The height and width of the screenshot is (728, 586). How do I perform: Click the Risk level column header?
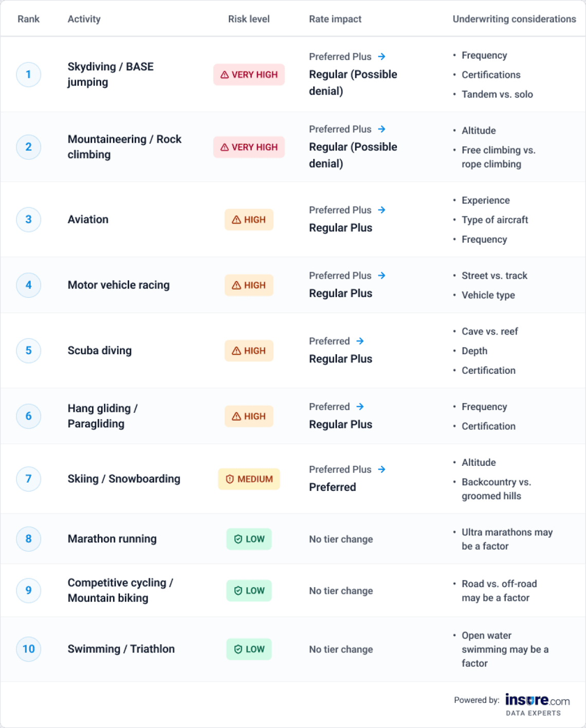249,19
